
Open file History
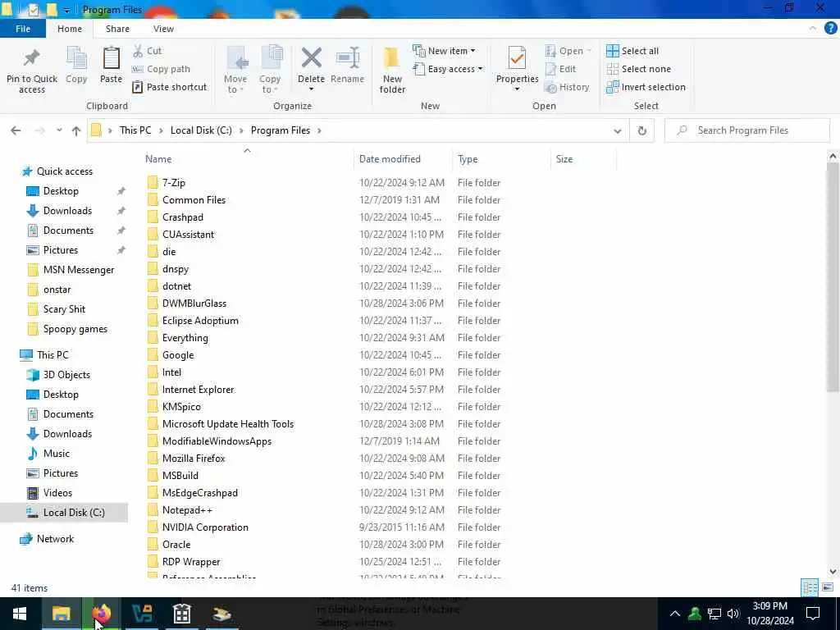pos(567,87)
